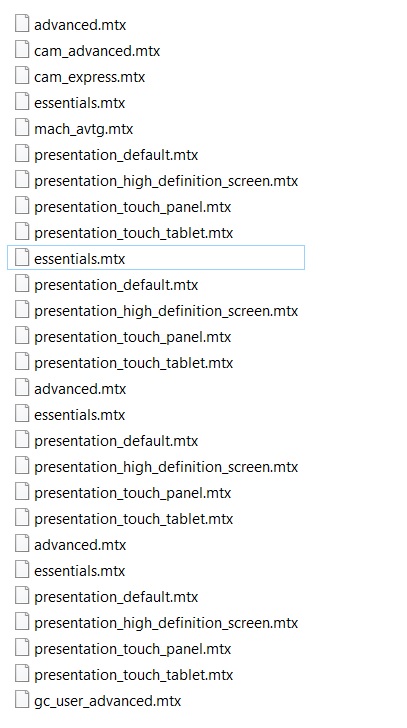Select presentation_default.mtx right below the outlined essentials.mtx

[x=116, y=285]
